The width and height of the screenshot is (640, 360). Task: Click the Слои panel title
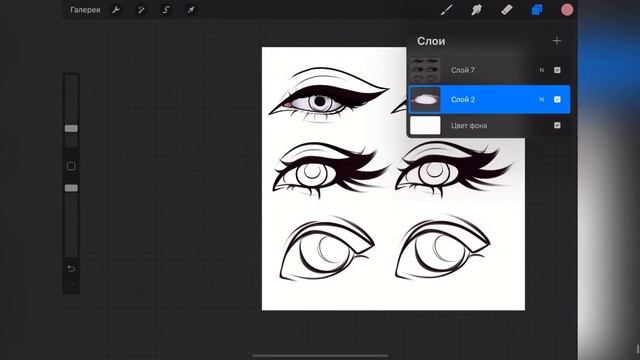431,41
